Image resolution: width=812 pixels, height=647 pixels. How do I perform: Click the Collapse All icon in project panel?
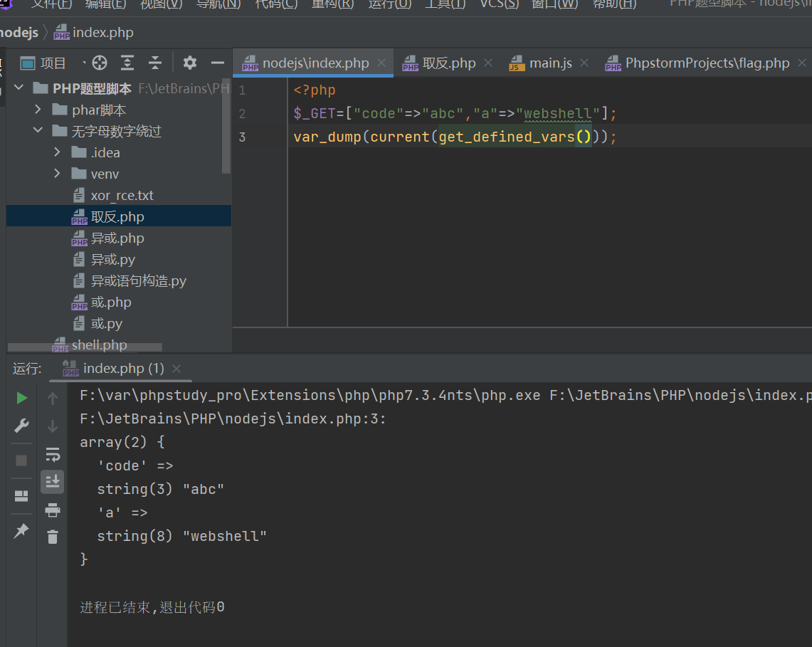click(x=155, y=63)
